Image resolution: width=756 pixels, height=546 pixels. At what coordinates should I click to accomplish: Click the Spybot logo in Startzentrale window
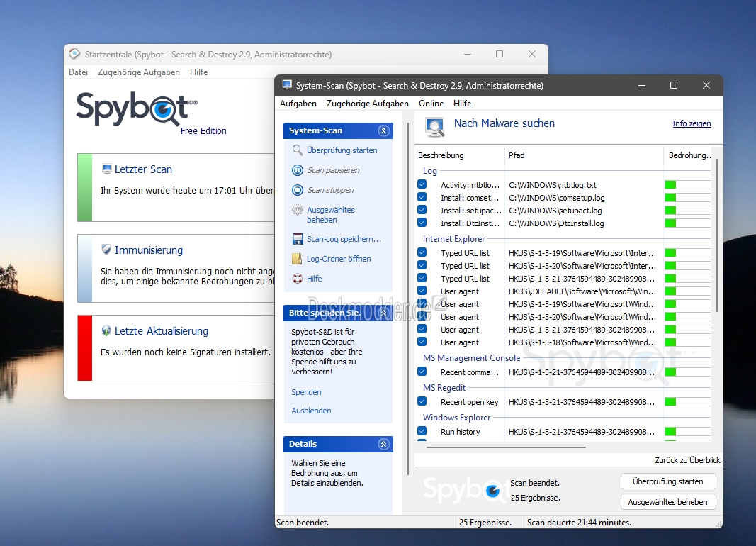(x=137, y=108)
